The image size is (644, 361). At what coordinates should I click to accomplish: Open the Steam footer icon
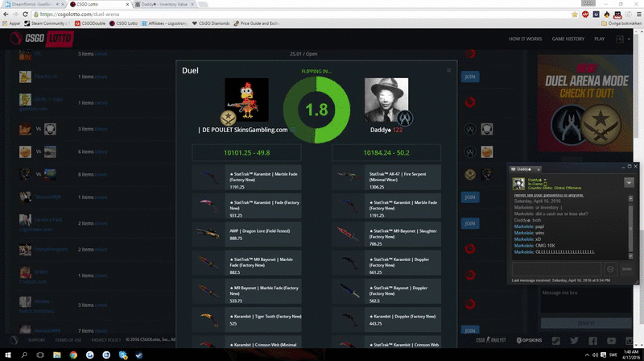click(555, 340)
